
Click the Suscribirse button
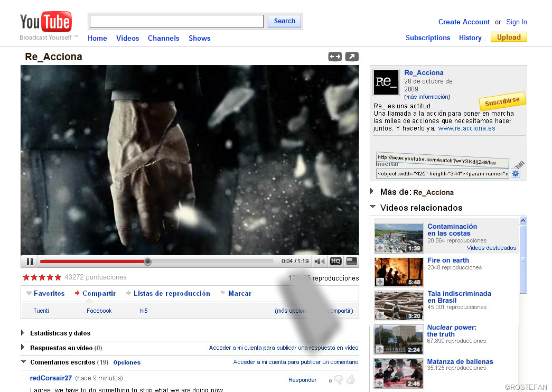tap(502, 101)
